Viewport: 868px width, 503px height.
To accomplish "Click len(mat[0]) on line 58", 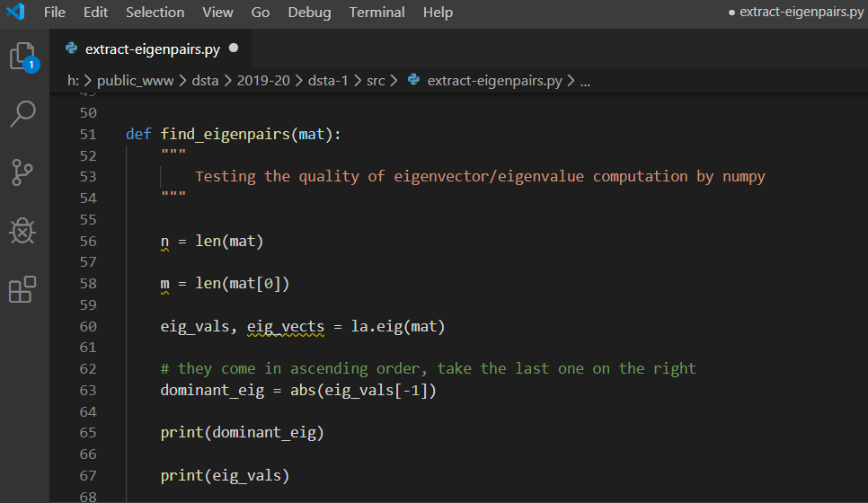I will tap(243, 283).
